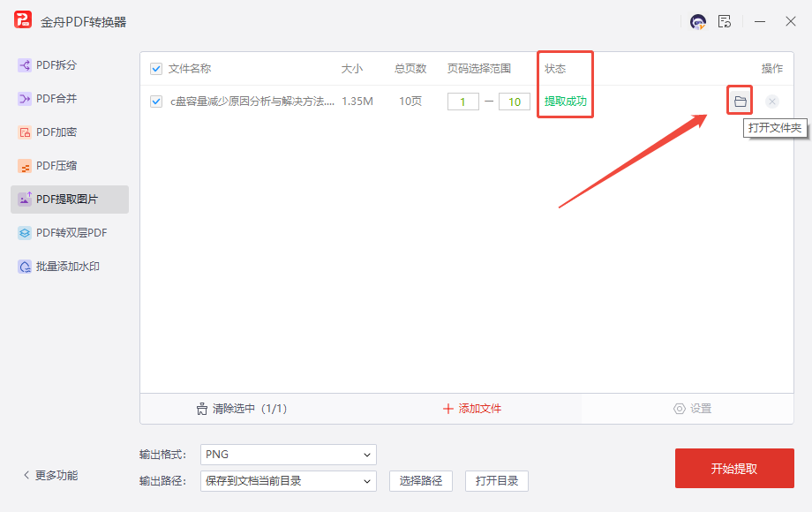Click the 金舟PDF转换器 app logo
Viewport: 812px width, 512px height.
coord(23,20)
